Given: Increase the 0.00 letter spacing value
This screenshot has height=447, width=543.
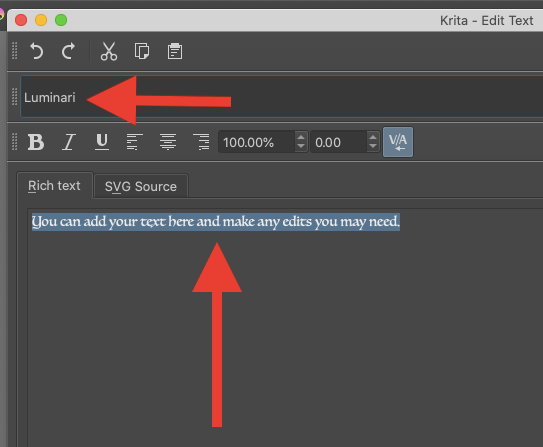Looking at the screenshot, I should pyautogui.click(x=373, y=137).
